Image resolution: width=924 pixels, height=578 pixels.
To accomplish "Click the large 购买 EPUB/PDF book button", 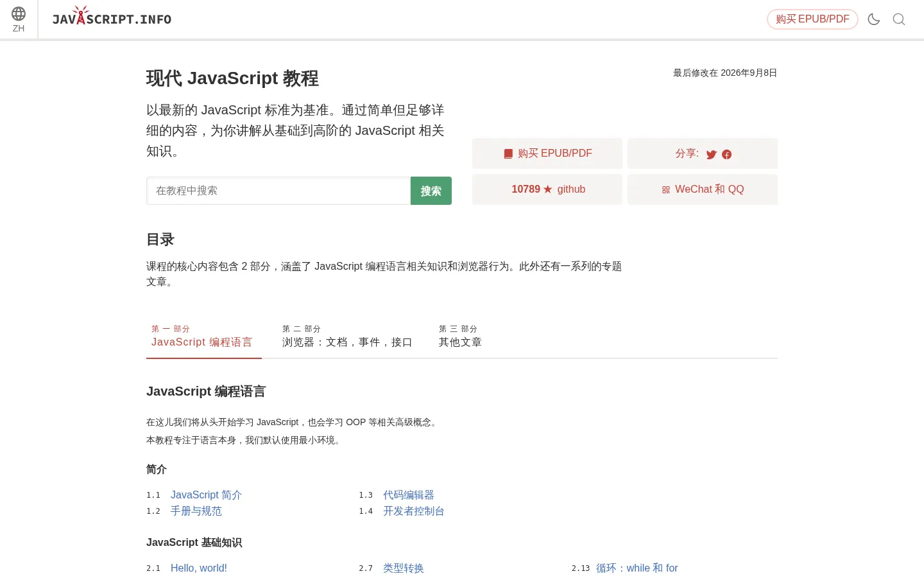I will tap(547, 153).
